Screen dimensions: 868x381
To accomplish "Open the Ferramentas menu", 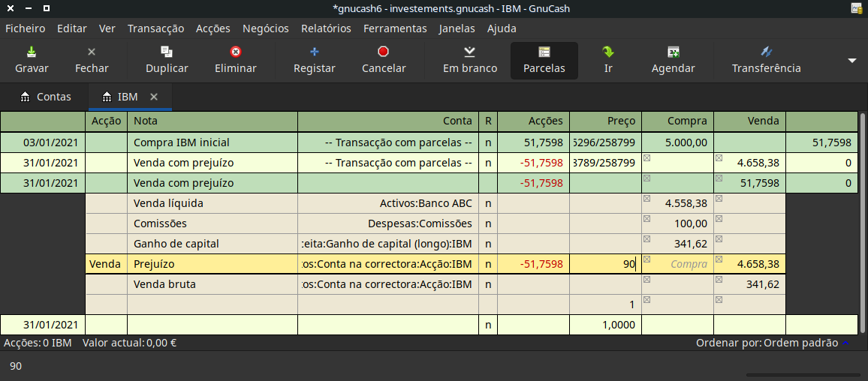I will pyautogui.click(x=394, y=28).
